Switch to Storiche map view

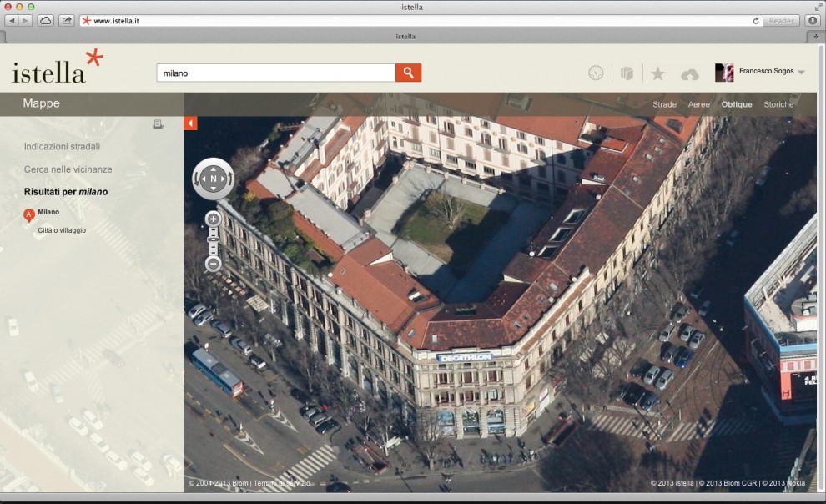(778, 104)
